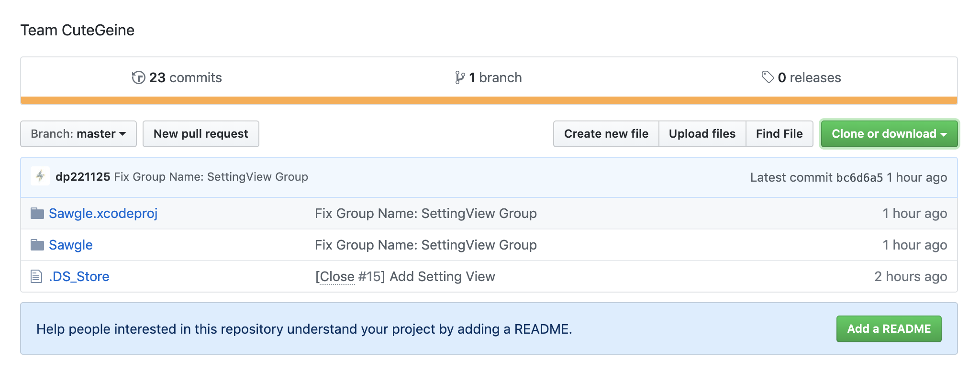Open the Branch: master dropdown

click(78, 134)
